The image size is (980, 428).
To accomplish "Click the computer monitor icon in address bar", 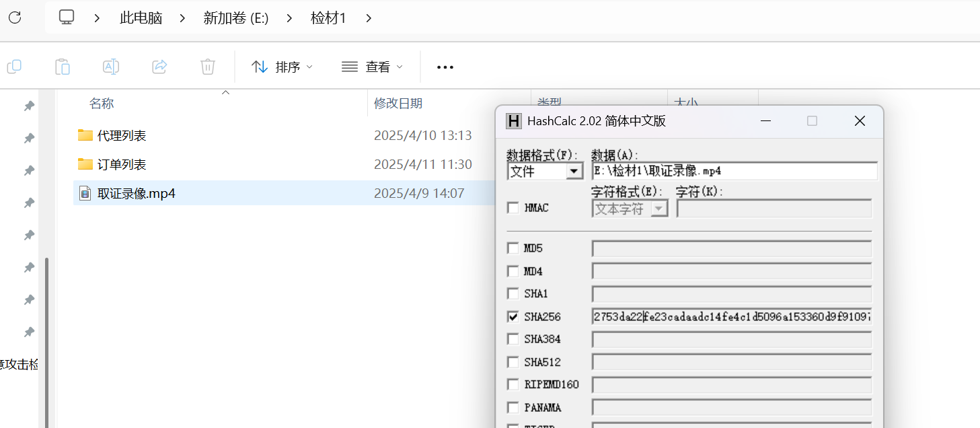I will tap(67, 17).
